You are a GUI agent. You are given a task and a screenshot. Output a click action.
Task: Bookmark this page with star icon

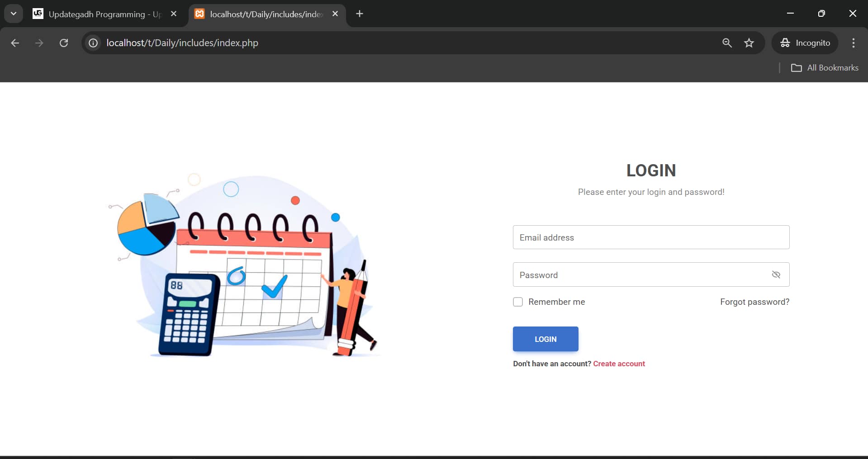pos(749,43)
